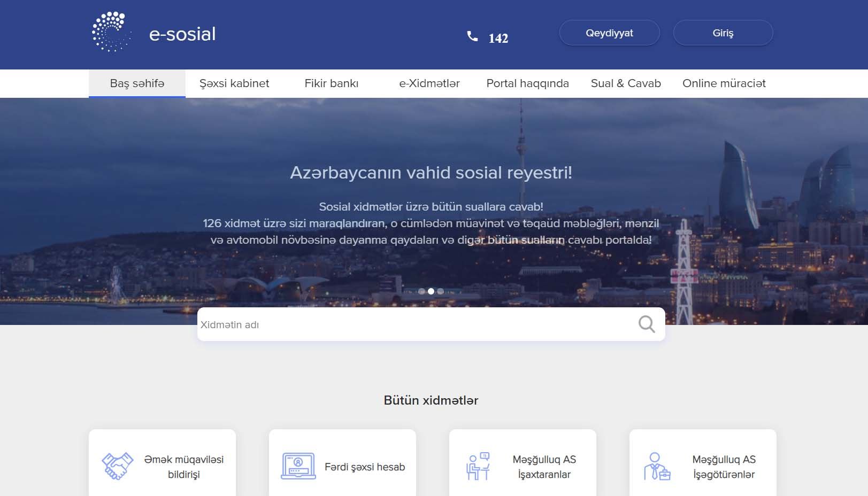Click the laptop icon for Fərdi şəxsi hesab
The image size is (868, 496).
click(x=298, y=466)
